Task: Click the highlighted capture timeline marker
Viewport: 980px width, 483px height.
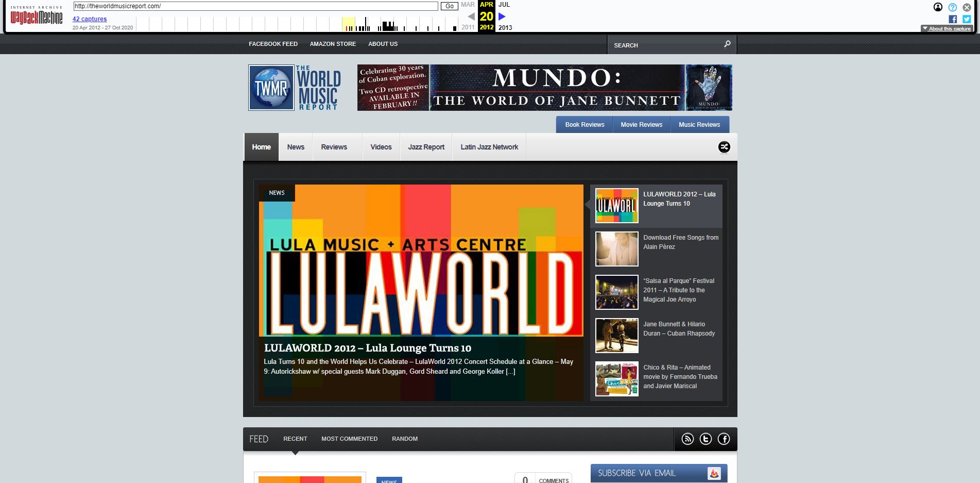Action: [x=349, y=24]
